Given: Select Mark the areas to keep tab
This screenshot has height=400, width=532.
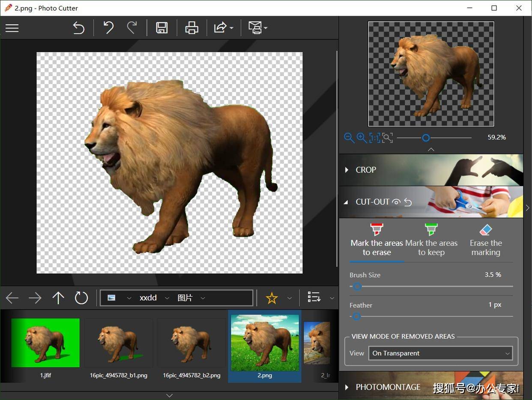Looking at the screenshot, I should click(431, 242).
